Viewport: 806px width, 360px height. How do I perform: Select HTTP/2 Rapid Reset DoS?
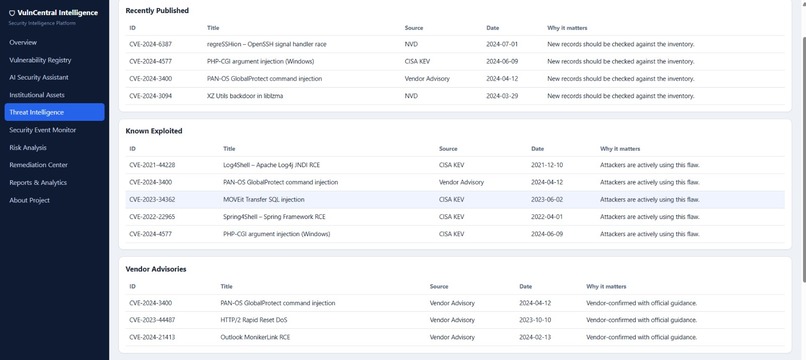click(x=254, y=320)
